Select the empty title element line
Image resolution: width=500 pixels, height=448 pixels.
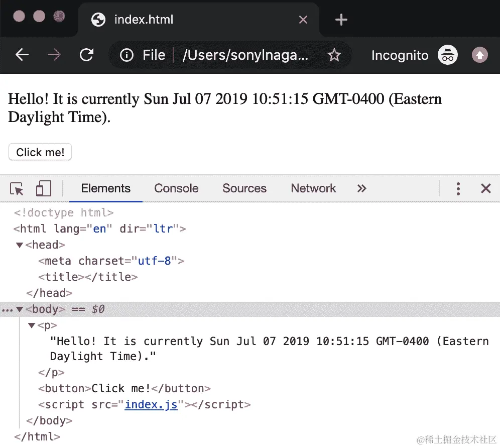click(88, 277)
